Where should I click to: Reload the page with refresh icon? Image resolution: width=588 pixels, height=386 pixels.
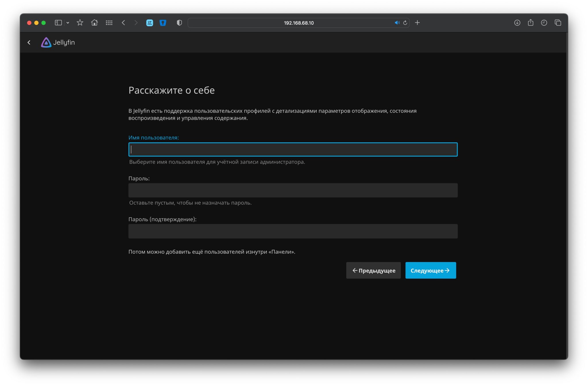click(x=405, y=23)
